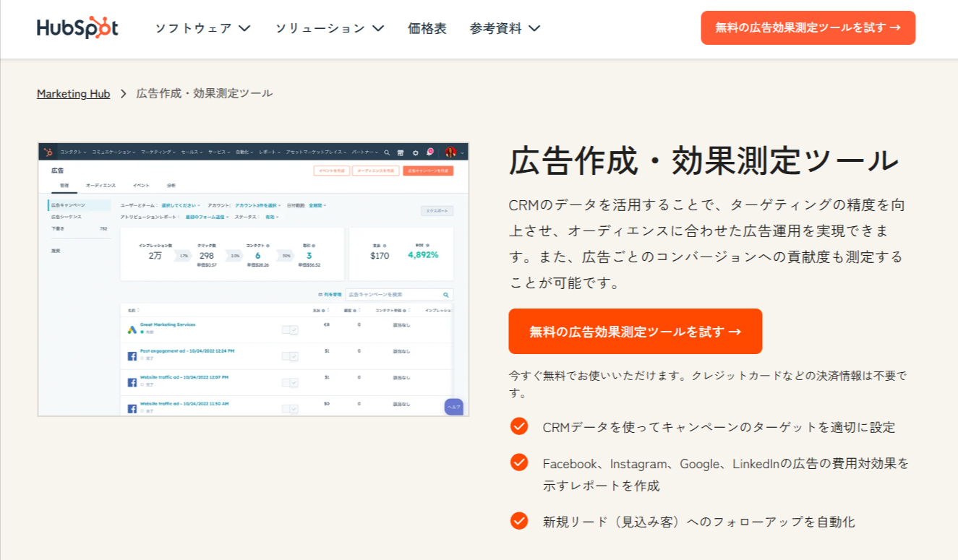Toggle the switch for Great Marketing Services

pyautogui.click(x=290, y=329)
